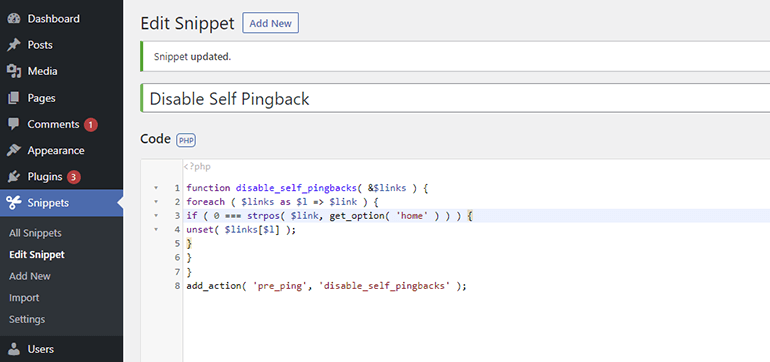Click line number 6 in gutter
The image size is (770, 362).
coord(177,258)
